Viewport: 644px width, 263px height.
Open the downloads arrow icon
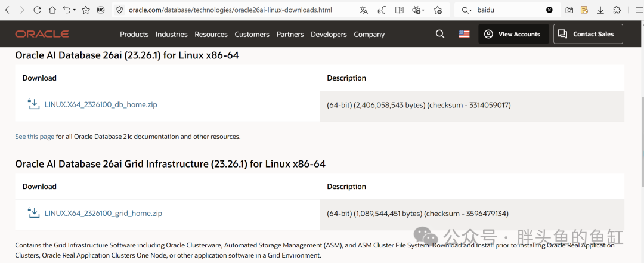[x=600, y=10]
